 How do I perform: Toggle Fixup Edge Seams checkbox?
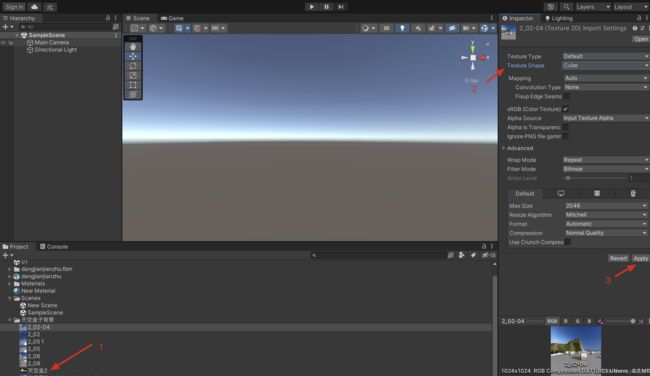566,97
